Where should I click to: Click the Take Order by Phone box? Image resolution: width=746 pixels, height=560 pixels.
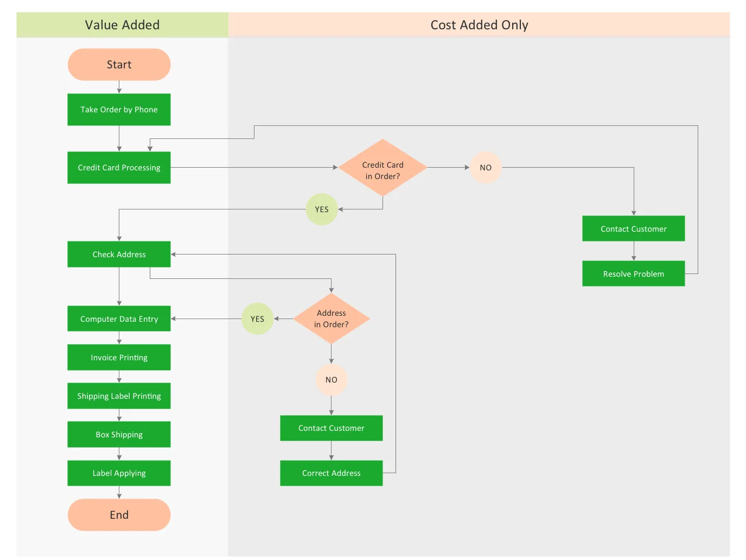coord(119,110)
